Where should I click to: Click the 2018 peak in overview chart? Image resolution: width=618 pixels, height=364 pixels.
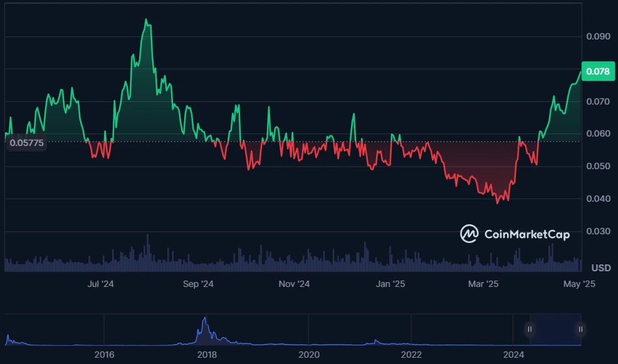[x=204, y=318]
